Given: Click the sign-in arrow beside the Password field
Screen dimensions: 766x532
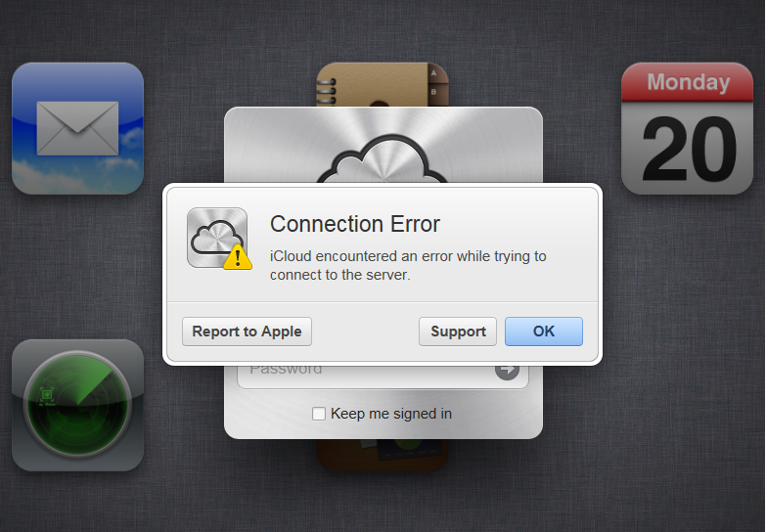Looking at the screenshot, I should point(507,371).
